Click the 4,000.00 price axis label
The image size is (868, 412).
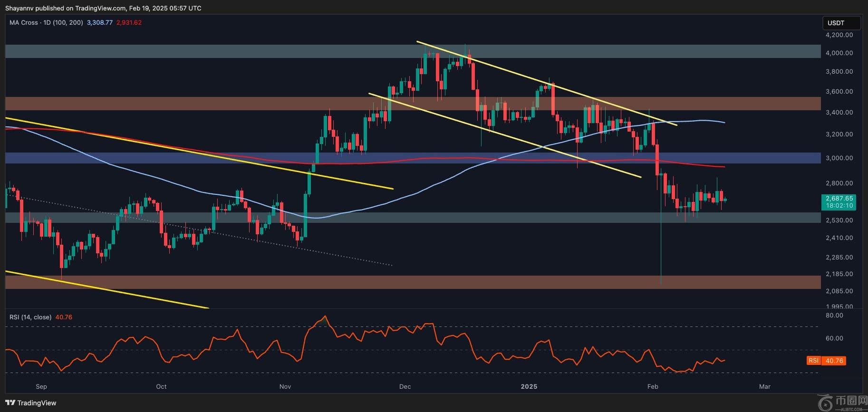[x=839, y=53]
